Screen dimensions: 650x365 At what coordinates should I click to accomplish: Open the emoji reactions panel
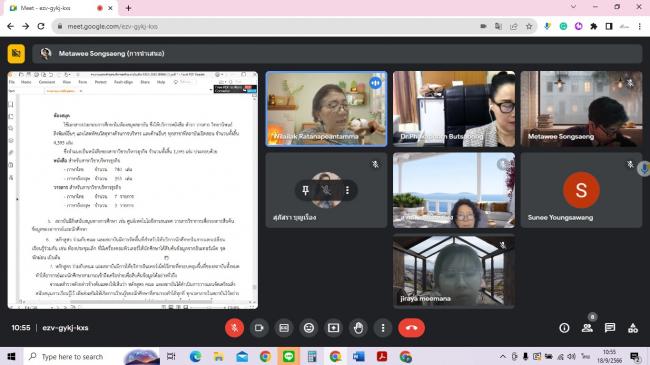[x=309, y=328]
